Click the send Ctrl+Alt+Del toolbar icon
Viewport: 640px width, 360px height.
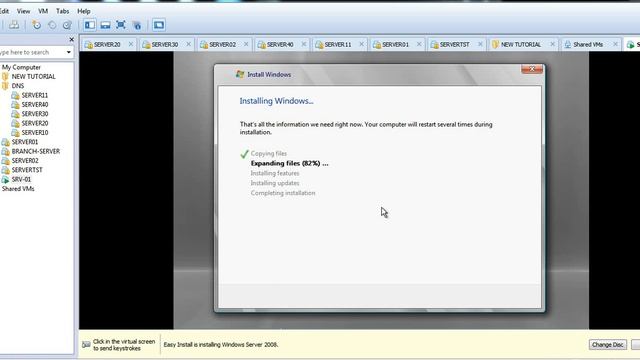click(14, 25)
